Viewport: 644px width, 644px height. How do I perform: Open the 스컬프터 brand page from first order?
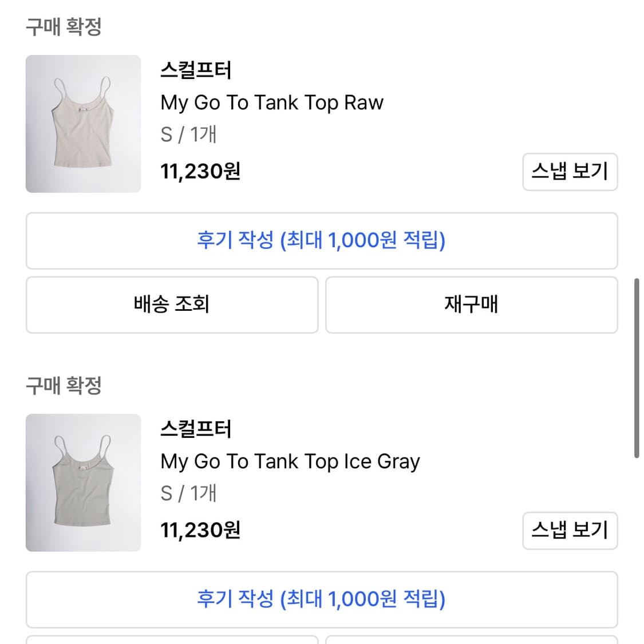click(195, 70)
